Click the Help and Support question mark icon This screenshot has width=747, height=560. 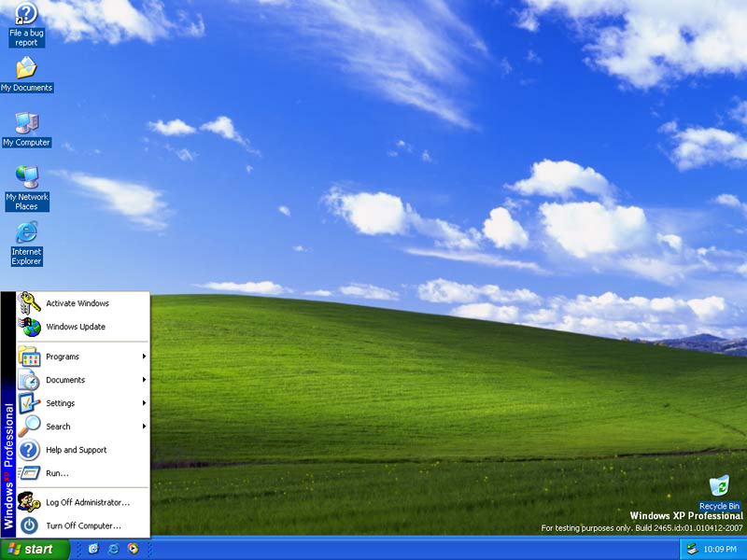[x=29, y=450]
